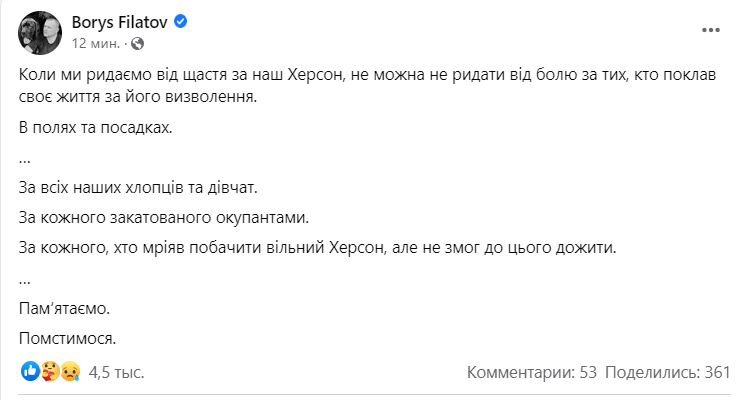
Task: Click the public audience globe icon
Action: pyautogui.click(x=137, y=44)
